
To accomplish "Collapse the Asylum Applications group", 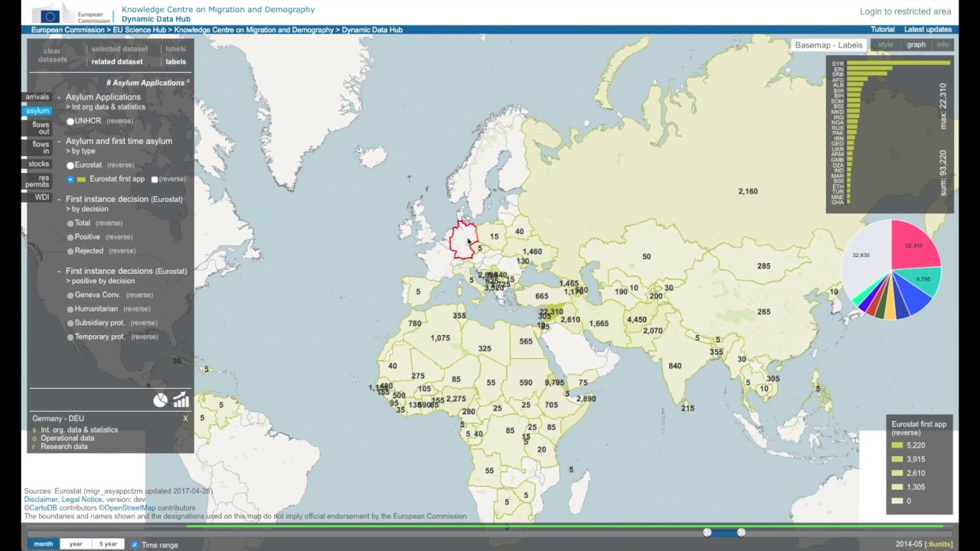I will point(59,97).
